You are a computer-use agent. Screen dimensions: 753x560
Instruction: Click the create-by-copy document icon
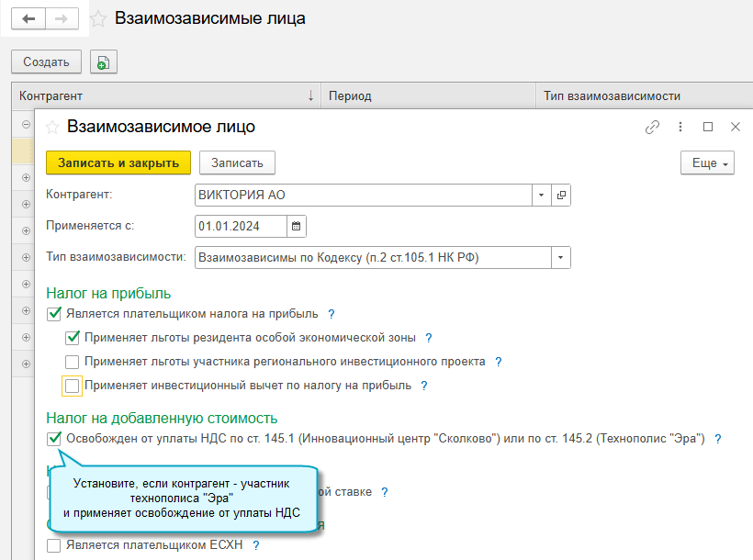tap(103, 62)
